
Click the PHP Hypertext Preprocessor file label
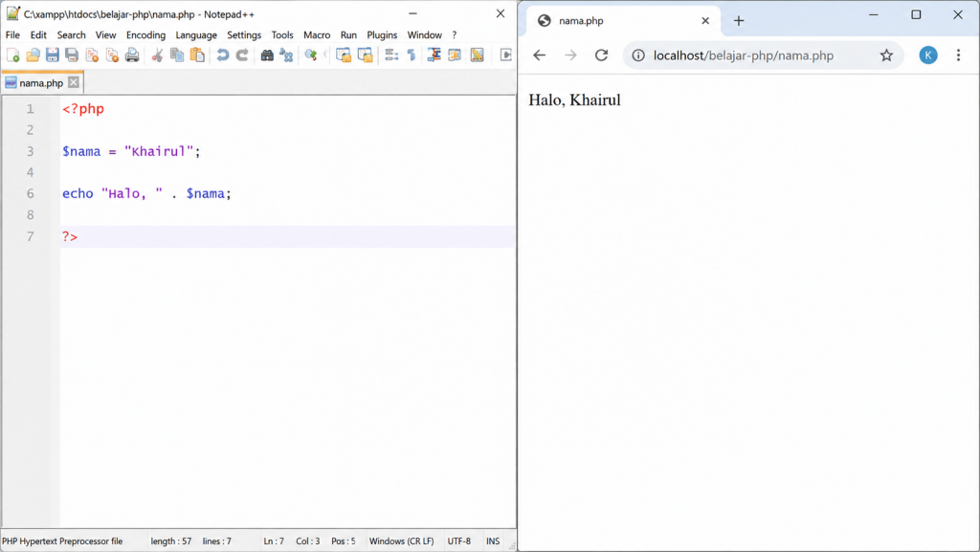pyautogui.click(x=62, y=541)
